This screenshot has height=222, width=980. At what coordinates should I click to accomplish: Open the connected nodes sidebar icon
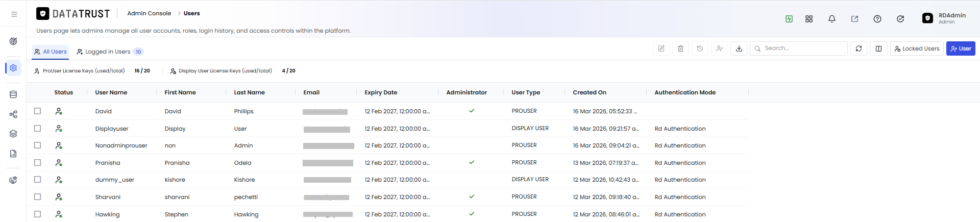coord(13,114)
